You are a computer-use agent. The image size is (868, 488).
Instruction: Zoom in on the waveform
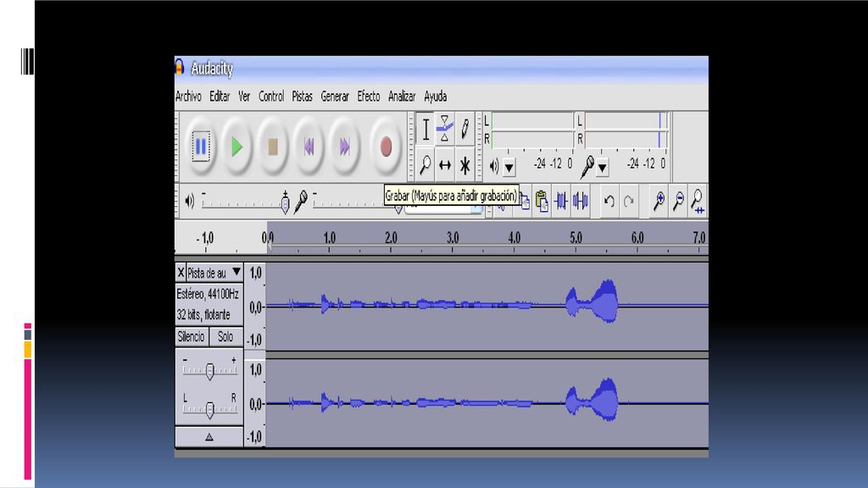pyautogui.click(x=659, y=201)
